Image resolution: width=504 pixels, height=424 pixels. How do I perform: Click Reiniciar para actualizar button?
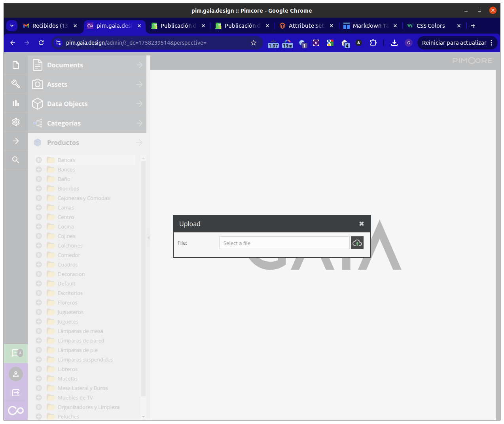454,43
